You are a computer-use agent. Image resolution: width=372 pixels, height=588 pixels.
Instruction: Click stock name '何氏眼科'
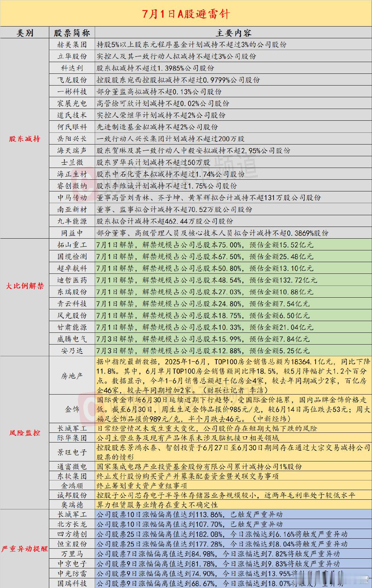[x=72, y=127]
